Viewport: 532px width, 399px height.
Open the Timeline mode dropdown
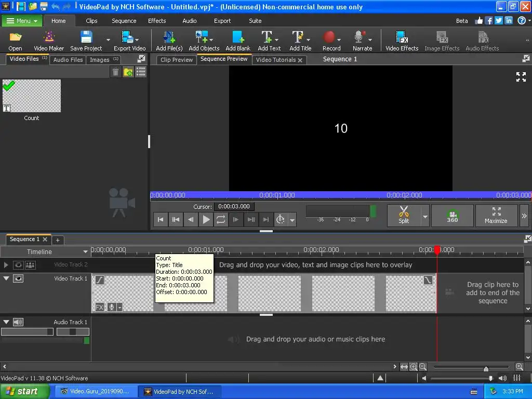pyautogui.click(x=85, y=252)
